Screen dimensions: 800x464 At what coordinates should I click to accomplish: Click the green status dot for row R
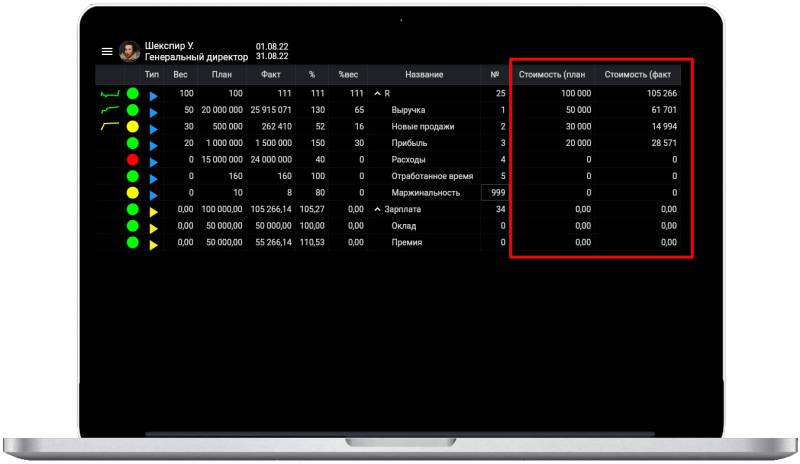pos(133,93)
